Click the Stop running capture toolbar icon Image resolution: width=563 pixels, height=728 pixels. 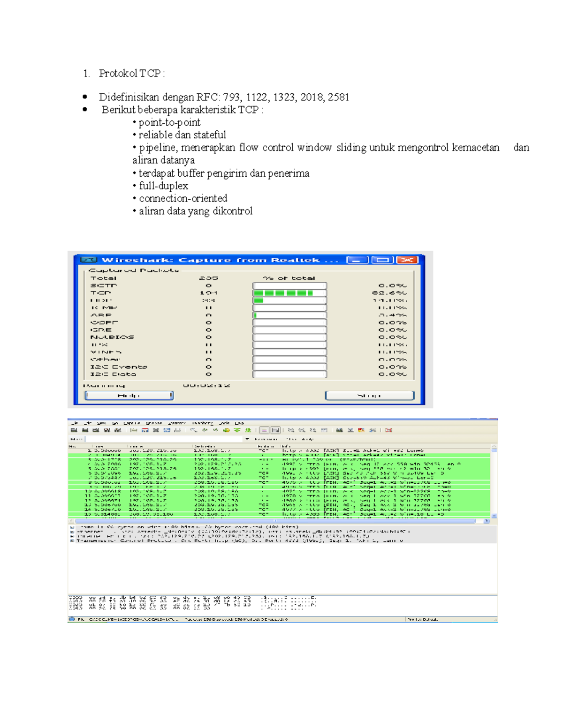106,430
